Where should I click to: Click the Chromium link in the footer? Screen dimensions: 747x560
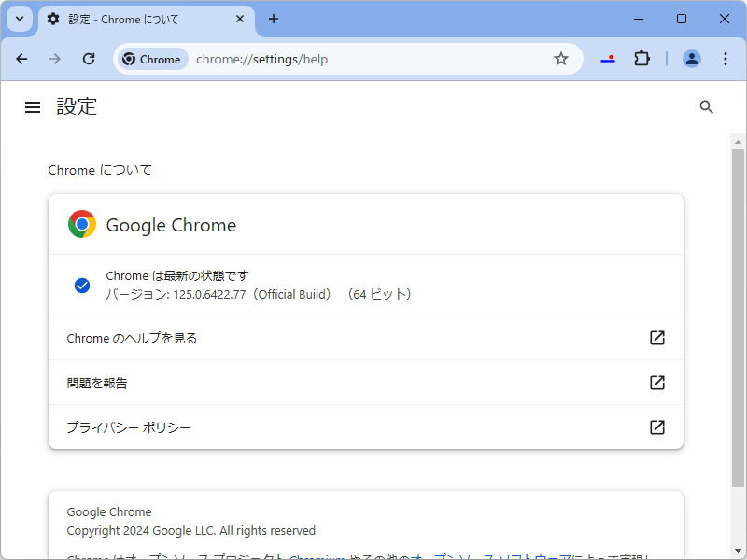pos(314,556)
